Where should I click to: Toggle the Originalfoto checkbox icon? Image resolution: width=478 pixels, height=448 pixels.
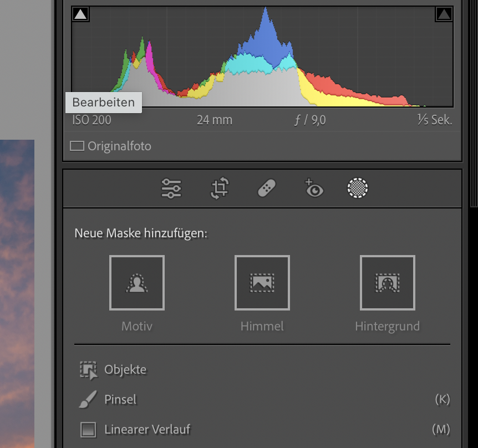(x=77, y=146)
